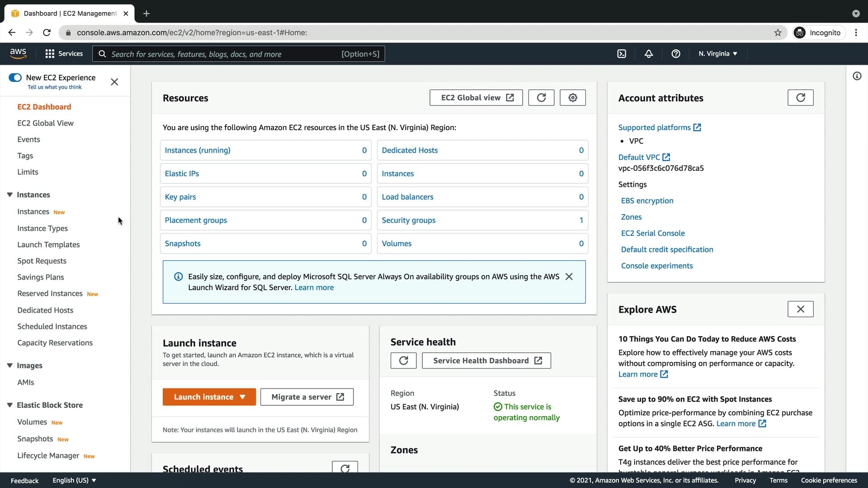Refresh the Resources panel
868x488 pixels.
[x=541, y=98]
